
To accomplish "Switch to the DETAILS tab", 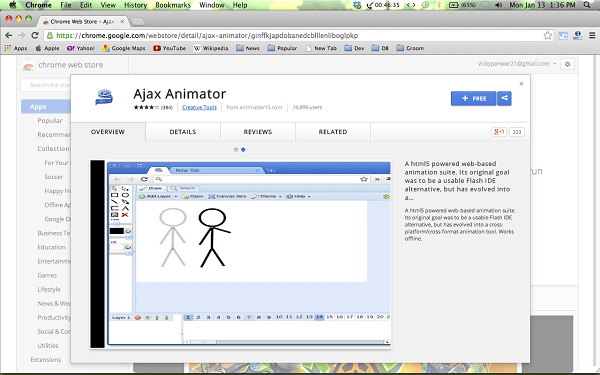I will (x=183, y=132).
